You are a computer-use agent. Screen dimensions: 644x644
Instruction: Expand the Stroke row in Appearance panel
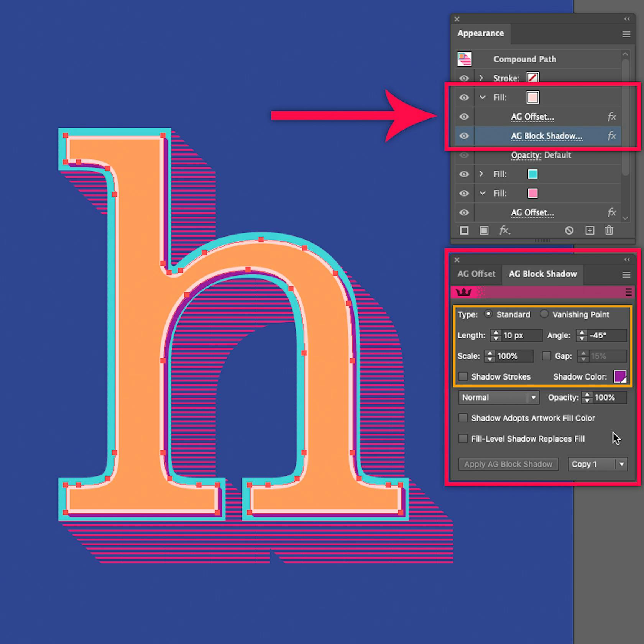[x=481, y=78]
